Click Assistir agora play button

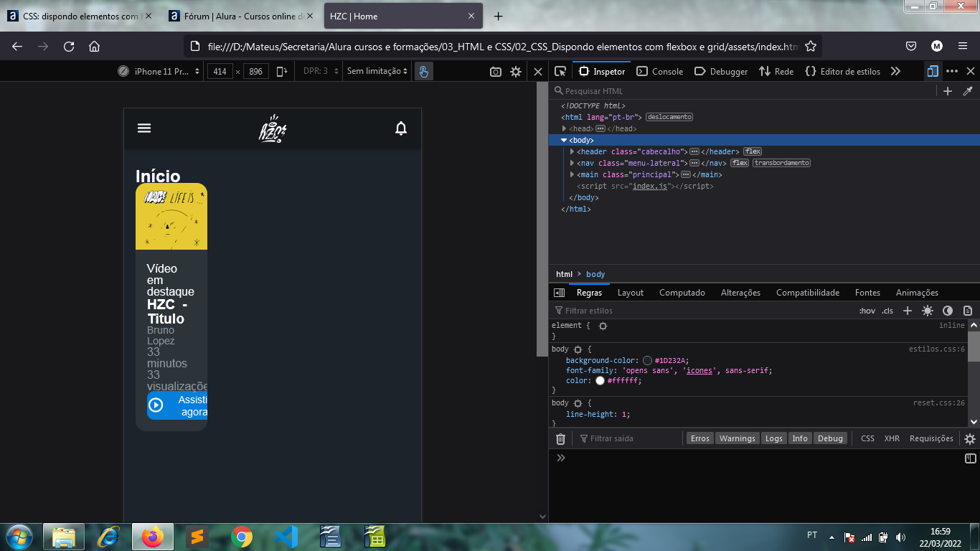click(177, 405)
